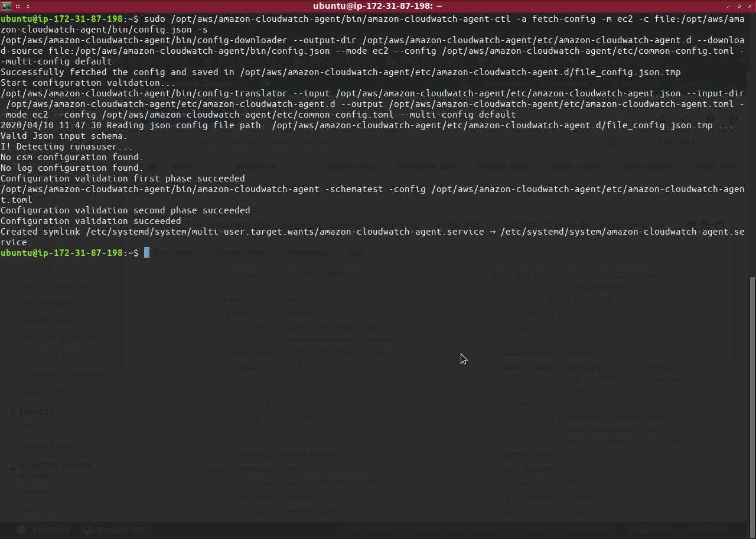
Task: Click the sudo fetch-config command line
Action: click(x=373, y=24)
